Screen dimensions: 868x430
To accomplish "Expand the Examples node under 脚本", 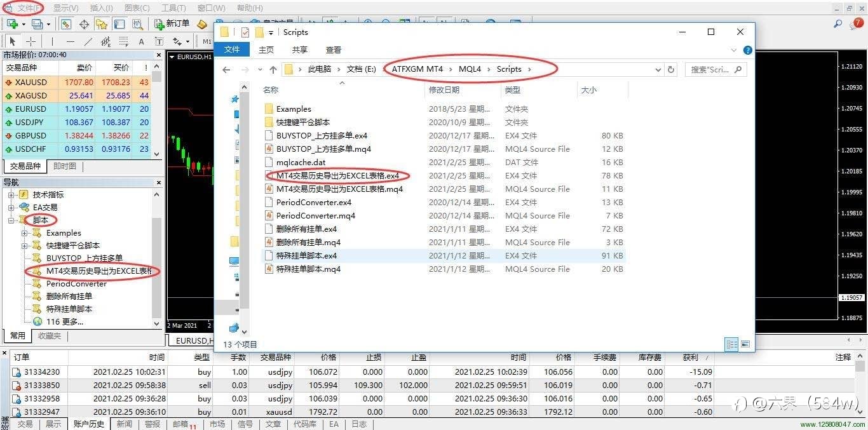I will click(x=24, y=233).
